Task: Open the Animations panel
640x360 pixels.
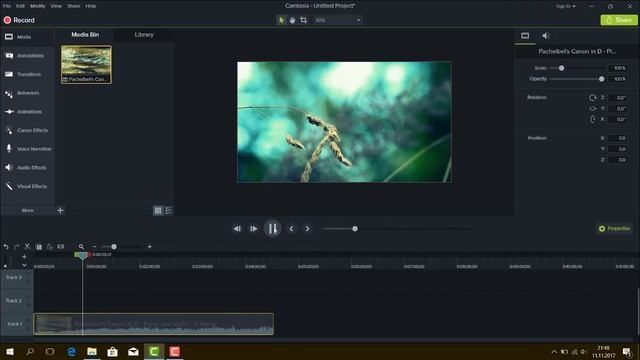Action: (x=27, y=111)
